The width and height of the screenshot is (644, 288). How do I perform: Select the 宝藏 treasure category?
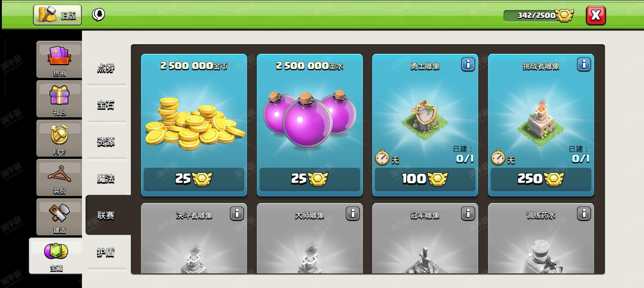point(56,256)
